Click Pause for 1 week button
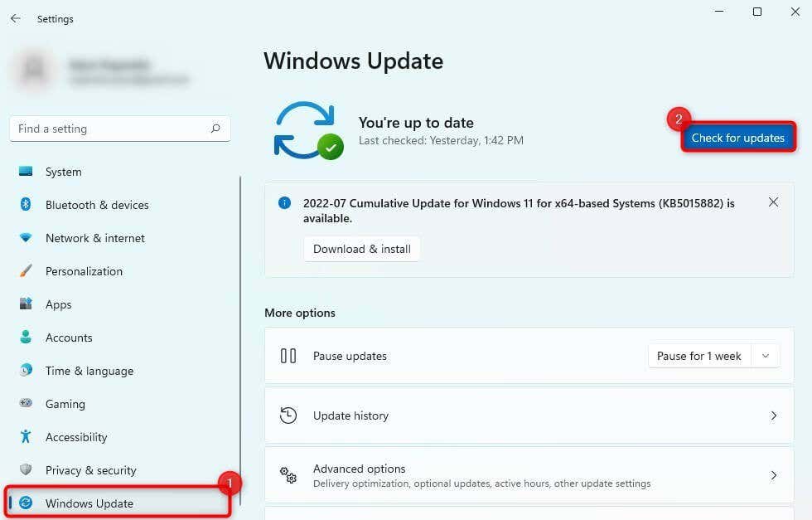The image size is (812, 520). [699, 356]
